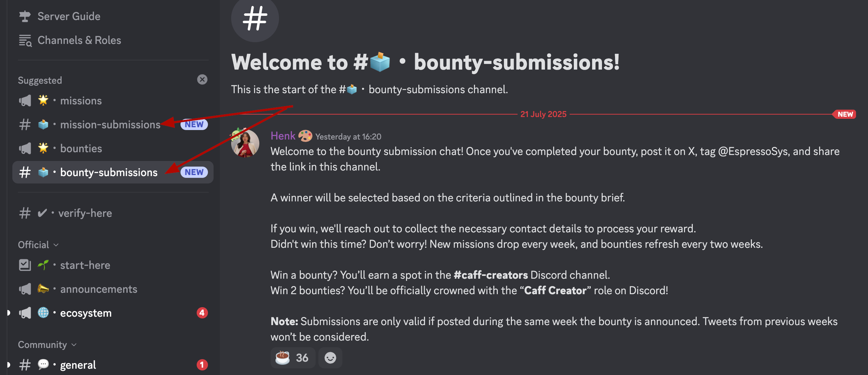Viewport: 868px width, 375px height.
Task: Open the general chat channel
Action: coord(78,365)
